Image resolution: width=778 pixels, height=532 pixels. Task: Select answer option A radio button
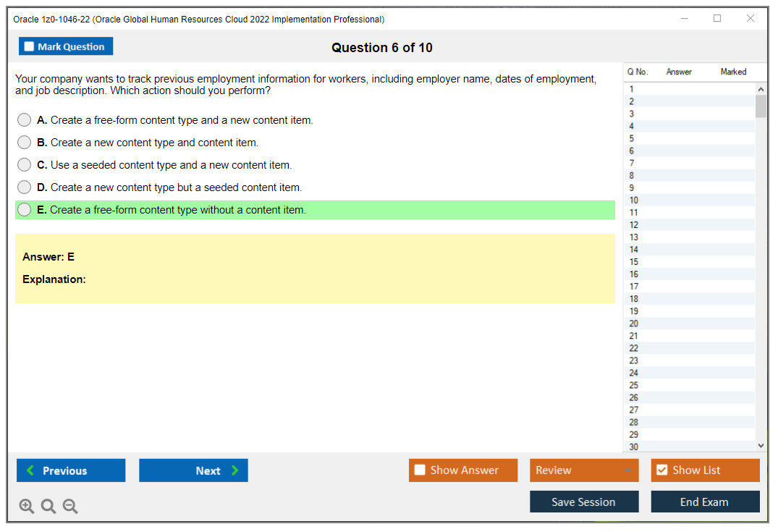[x=24, y=119]
